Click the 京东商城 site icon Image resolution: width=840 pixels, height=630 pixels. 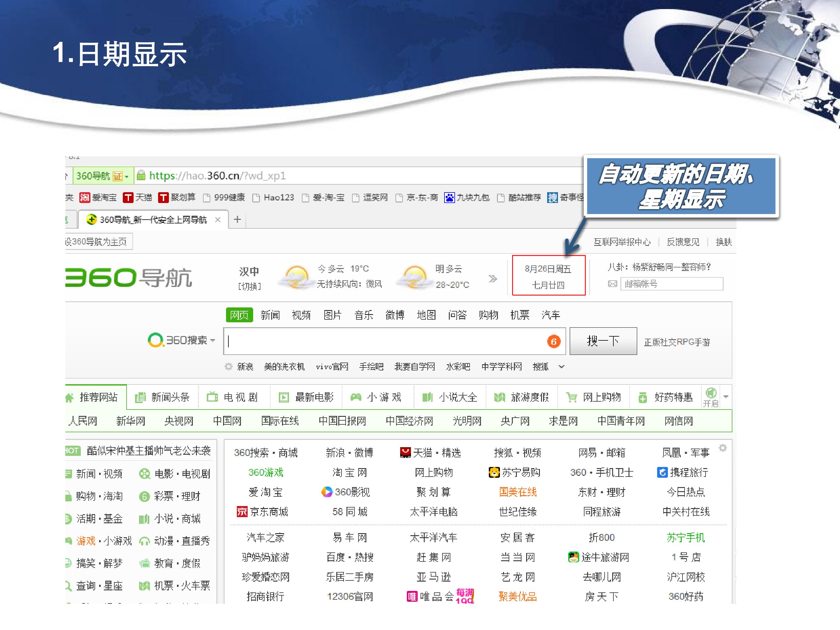[242, 512]
